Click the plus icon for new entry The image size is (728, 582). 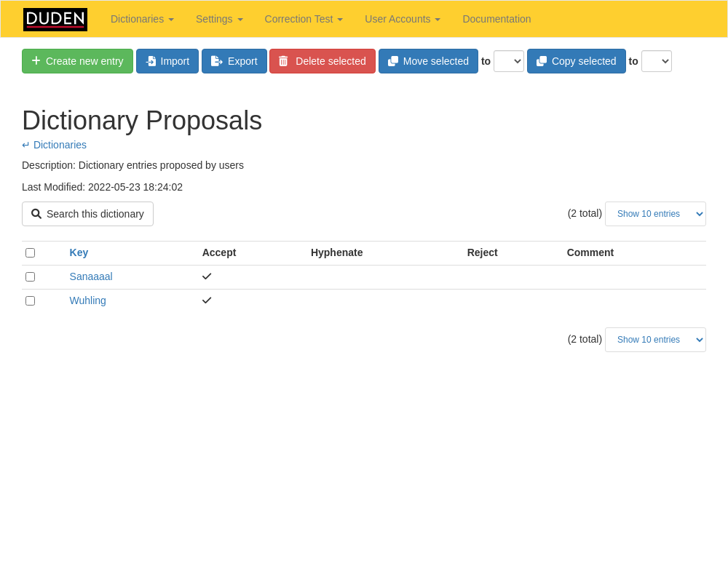pos(36,61)
